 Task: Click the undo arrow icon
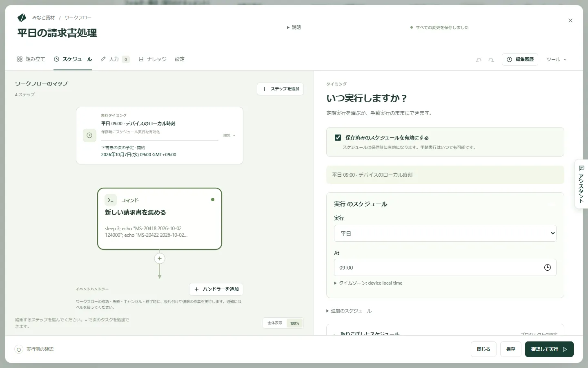479,60
